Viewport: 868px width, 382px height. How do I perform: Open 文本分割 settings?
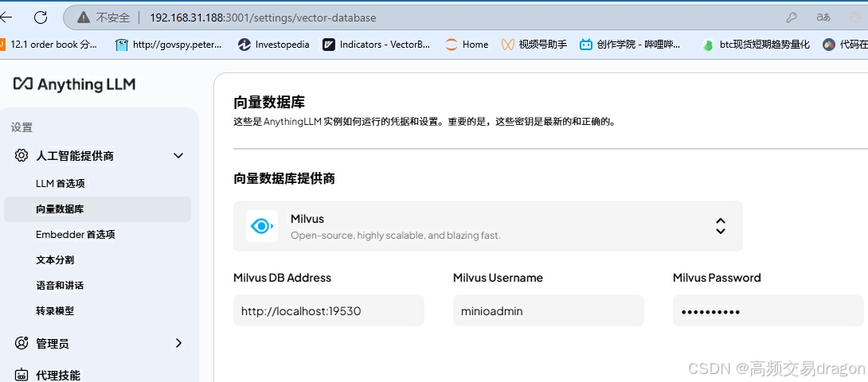(x=55, y=260)
